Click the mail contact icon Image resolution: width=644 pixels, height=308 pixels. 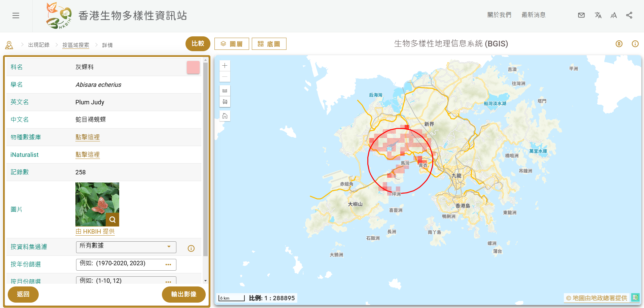tap(581, 15)
